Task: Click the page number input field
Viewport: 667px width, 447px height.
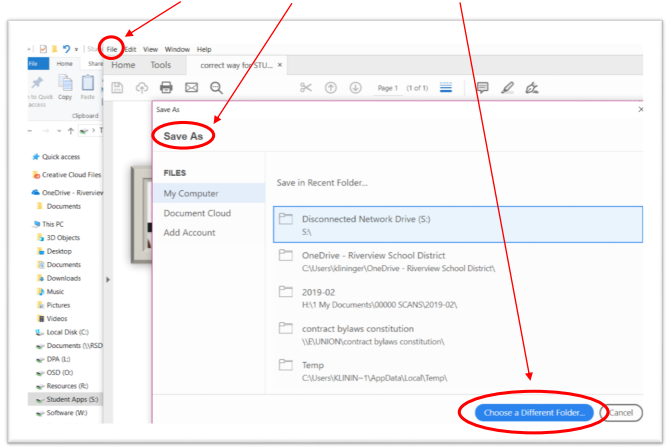Action: (x=388, y=88)
